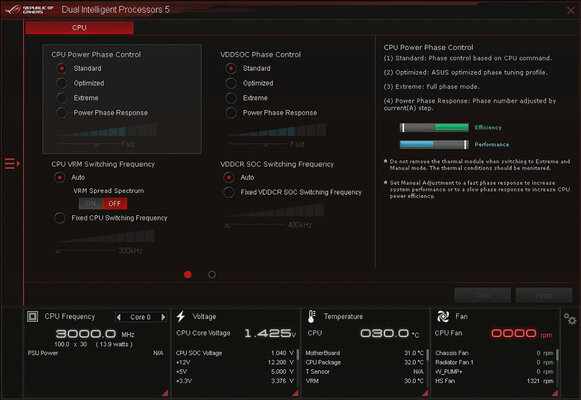Expand the Voltage panel corner arrow

coord(295,393)
